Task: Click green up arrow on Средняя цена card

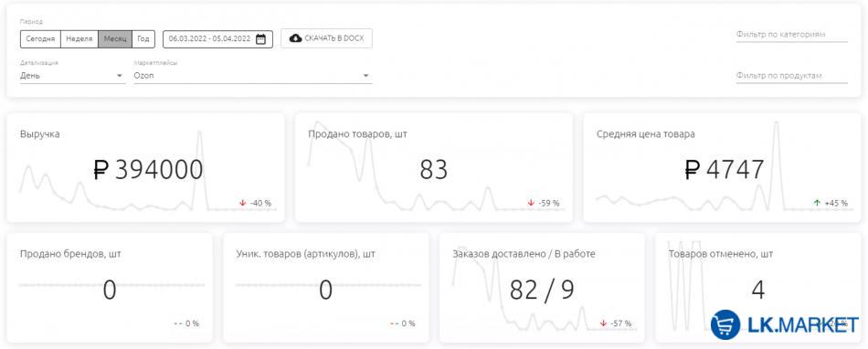Action: point(817,203)
